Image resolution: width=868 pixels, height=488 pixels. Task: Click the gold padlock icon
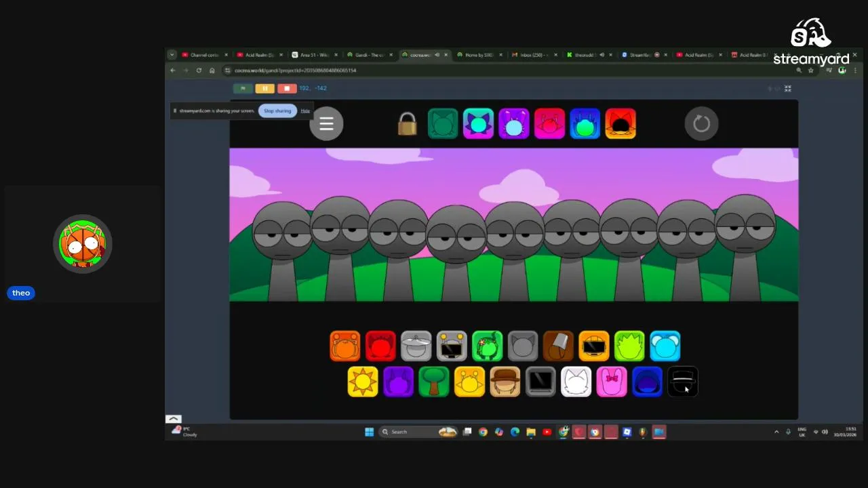[x=407, y=124]
